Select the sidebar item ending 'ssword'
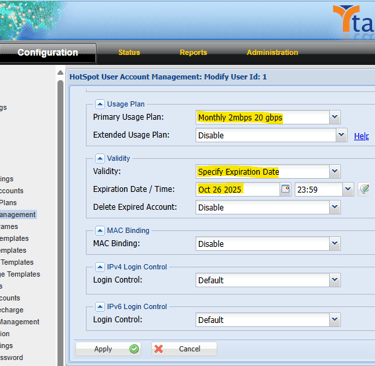375x366 pixels. coord(12,358)
